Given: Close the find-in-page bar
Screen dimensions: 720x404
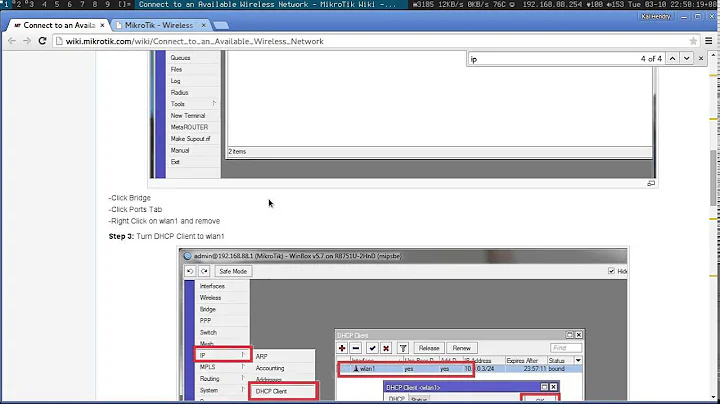Looking at the screenshot, I should pos(701,58).
